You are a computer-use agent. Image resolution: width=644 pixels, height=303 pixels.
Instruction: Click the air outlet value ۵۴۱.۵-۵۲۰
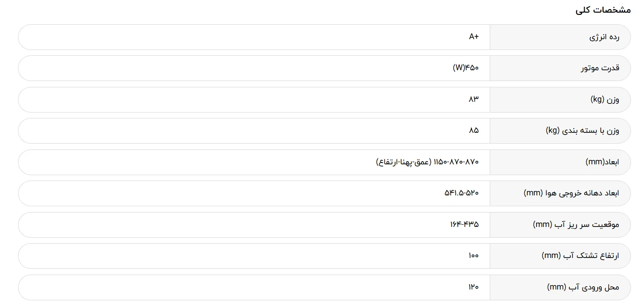(x=461, y=193)
